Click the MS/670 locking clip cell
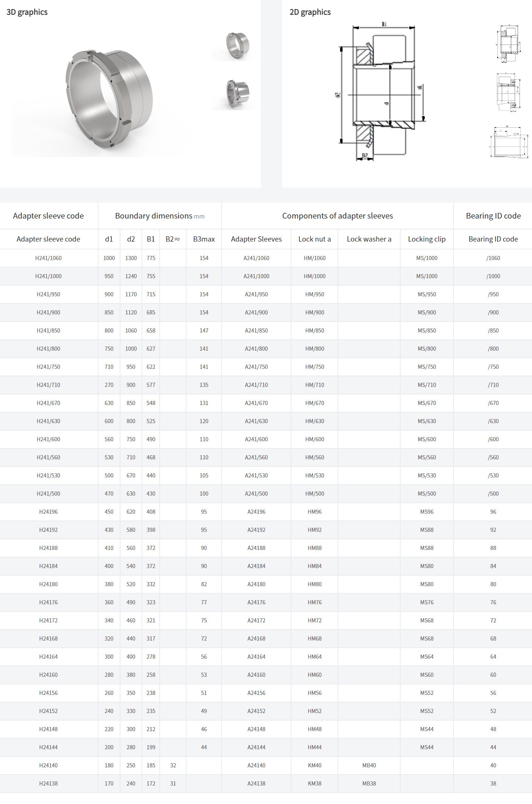Screen dimensions: 532x804 click(427, 403)
